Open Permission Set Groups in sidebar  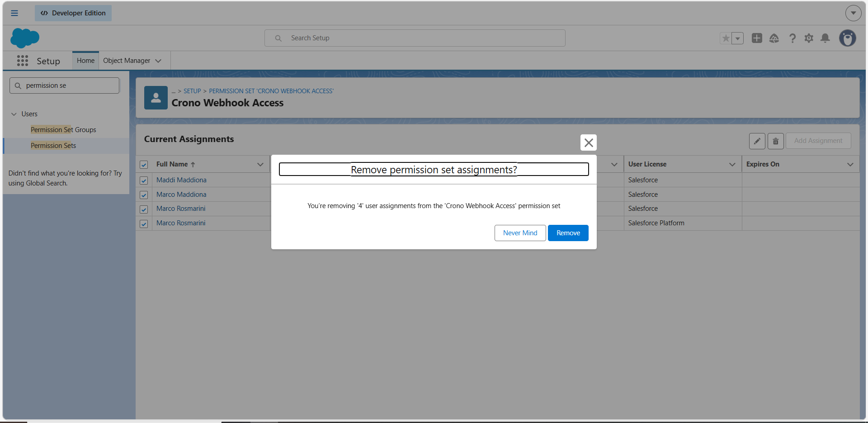coord(63,130)
